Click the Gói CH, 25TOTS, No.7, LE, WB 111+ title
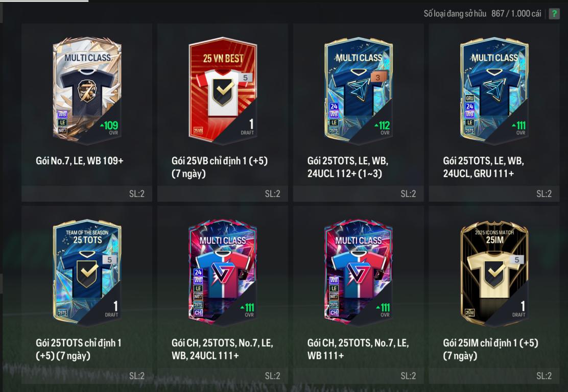Screen dimensions: 568x392 pyautogui.click(x=358, y=349)
